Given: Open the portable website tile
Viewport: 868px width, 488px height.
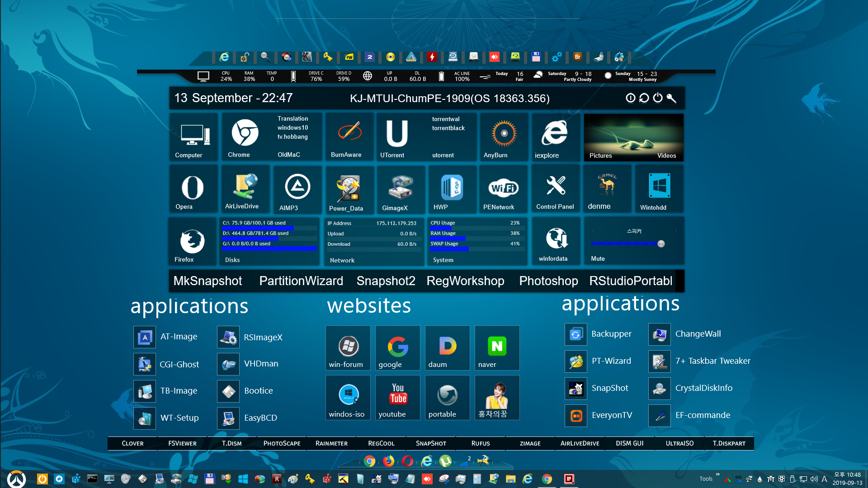Looking at the screenshot, I should pyautogui.click(x=447, y=398).
